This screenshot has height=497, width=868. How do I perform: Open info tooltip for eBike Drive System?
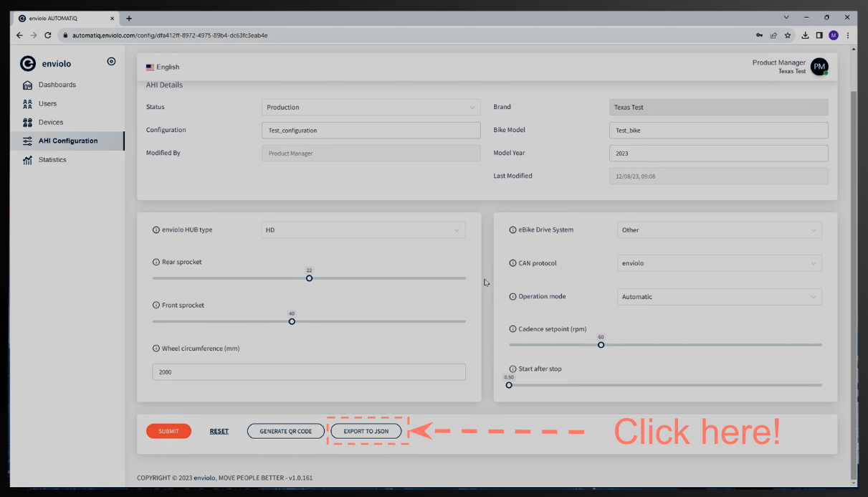point(512,230)
